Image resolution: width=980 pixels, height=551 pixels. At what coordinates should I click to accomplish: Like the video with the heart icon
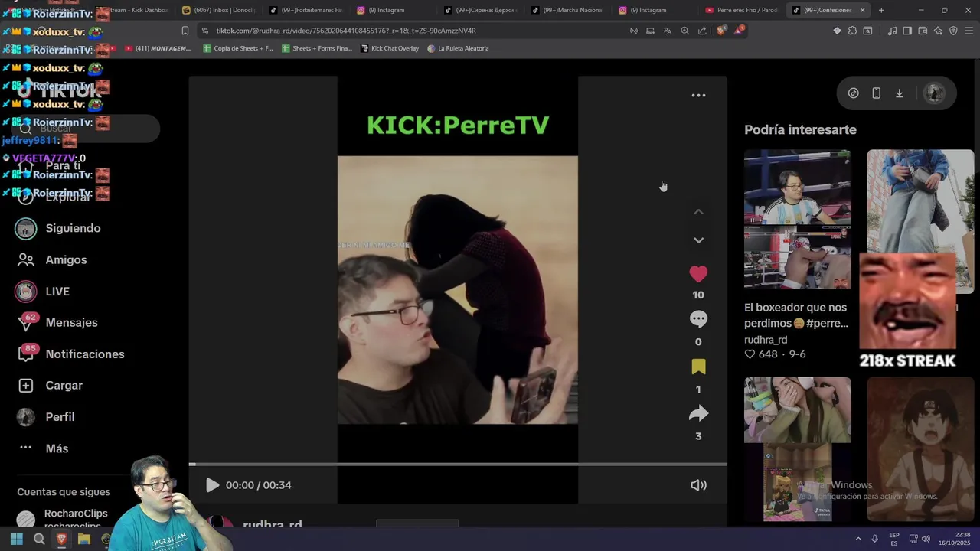pos(698,274)
